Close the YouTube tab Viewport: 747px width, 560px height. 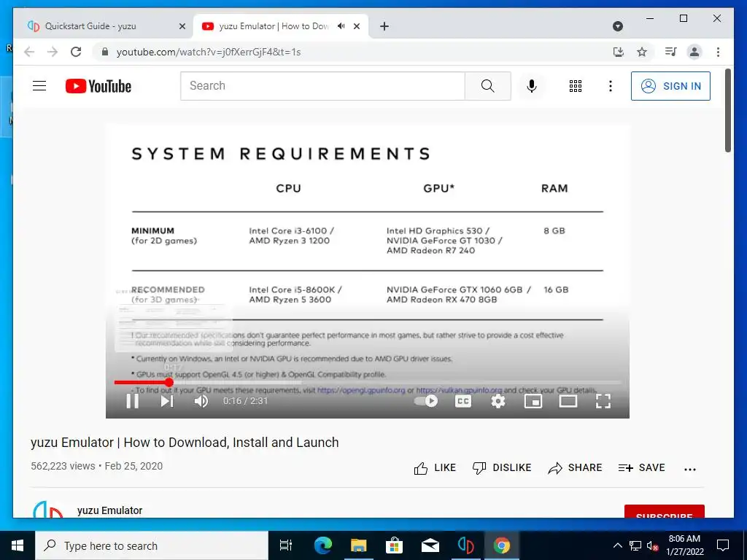(x=356, y=27)
